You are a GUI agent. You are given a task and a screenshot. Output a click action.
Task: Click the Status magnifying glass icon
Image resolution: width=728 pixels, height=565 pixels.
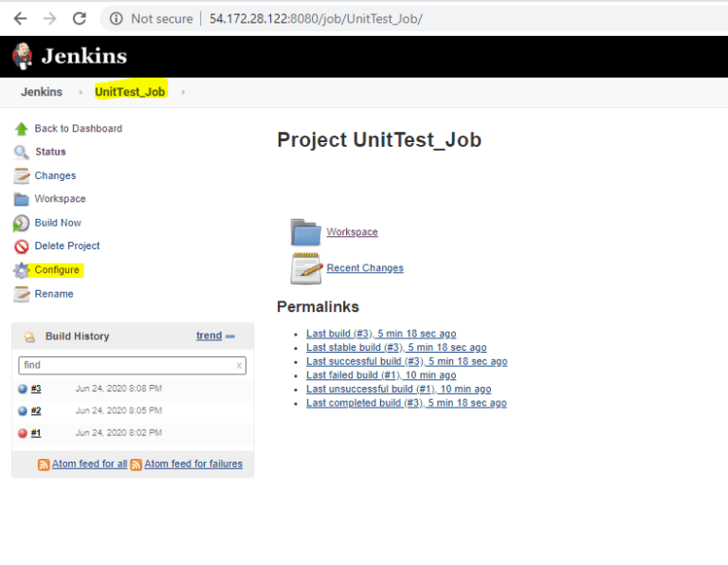pyautogui.click(x=22, y=153)
